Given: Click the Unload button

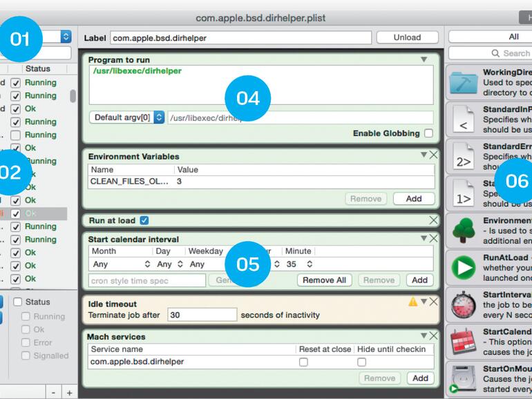Looking at the screenshot, I should tap(407, 37).
